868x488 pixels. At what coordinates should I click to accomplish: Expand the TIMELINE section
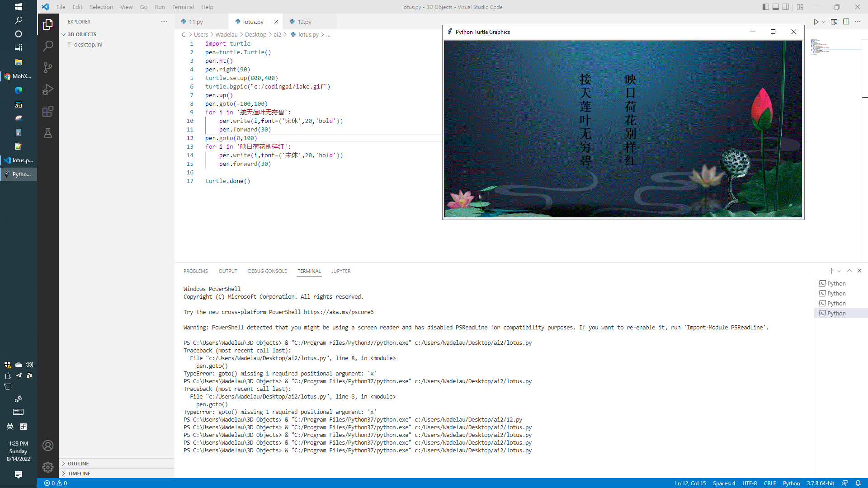tap(79, 474)
